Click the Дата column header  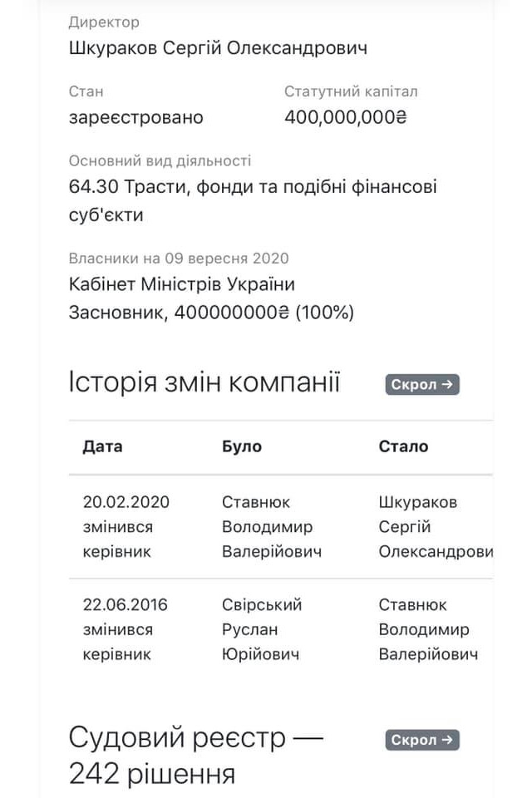[x=102, y=446]
